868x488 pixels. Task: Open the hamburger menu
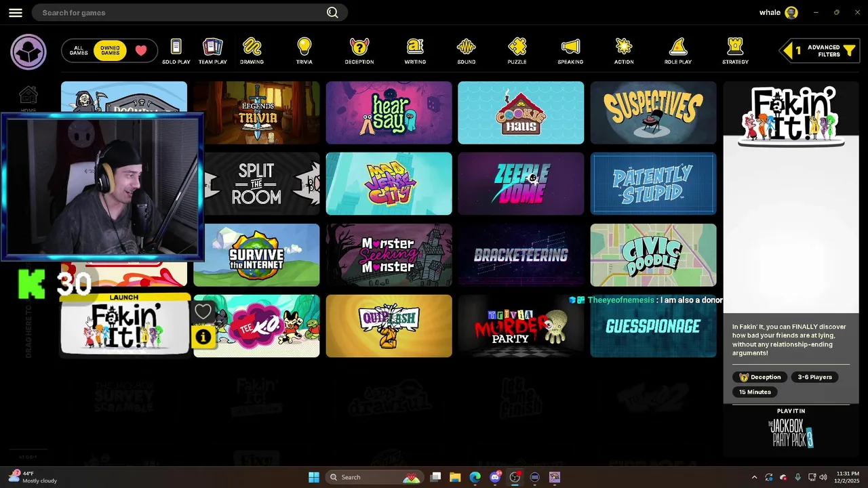coord(16,13)
